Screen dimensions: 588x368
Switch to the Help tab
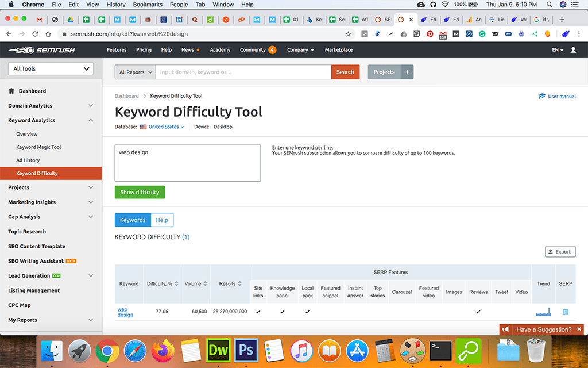pos(162,220)
